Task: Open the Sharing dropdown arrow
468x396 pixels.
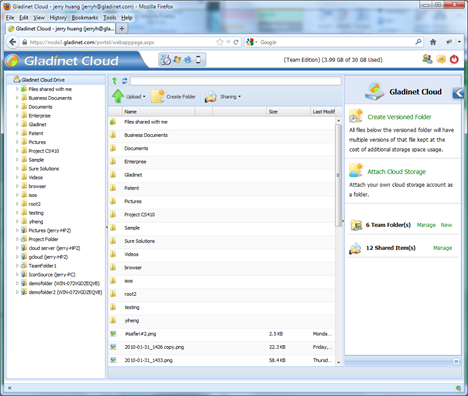Action: coord(239,97)
